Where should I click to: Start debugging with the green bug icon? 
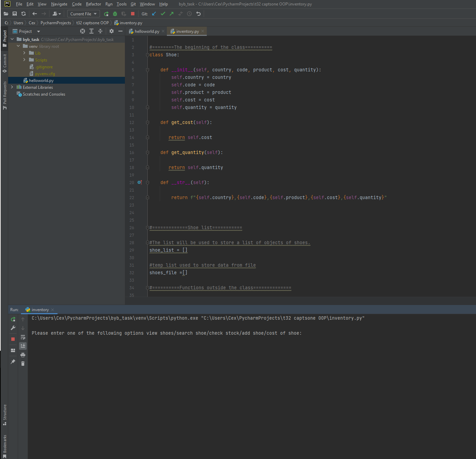[115, 14]
